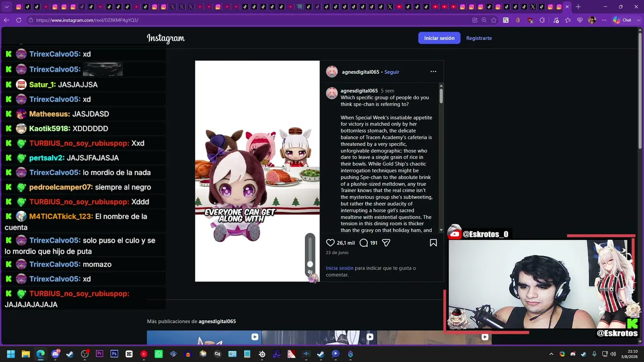This screenshot has width=644, height=362.
Task: Open the system volume control
Action: point(613,354)
